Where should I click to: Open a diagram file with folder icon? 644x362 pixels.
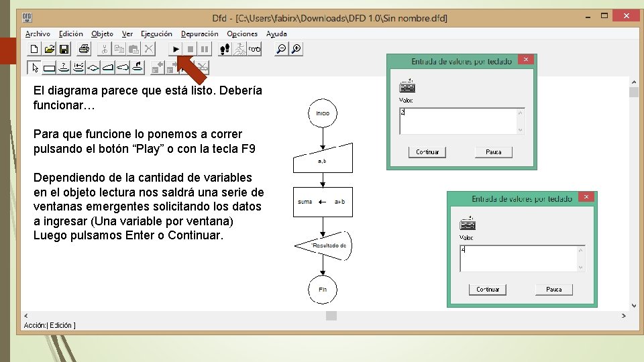(x=49, y=49)
